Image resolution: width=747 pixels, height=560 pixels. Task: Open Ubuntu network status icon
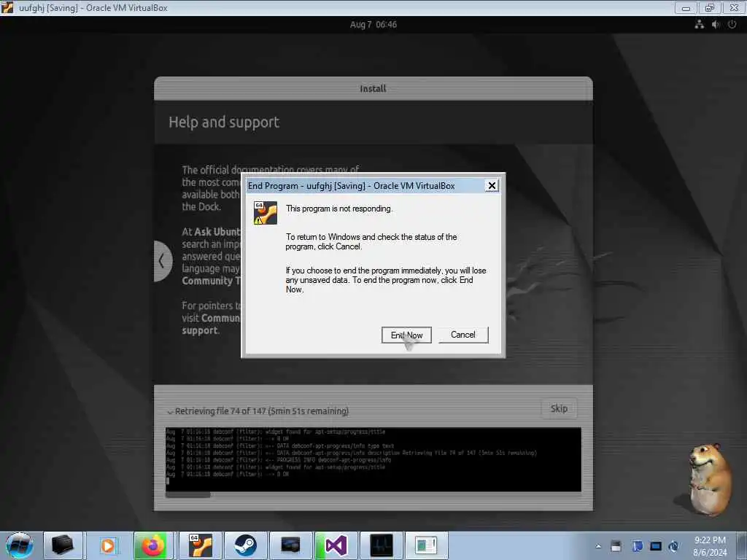(699, 24)
